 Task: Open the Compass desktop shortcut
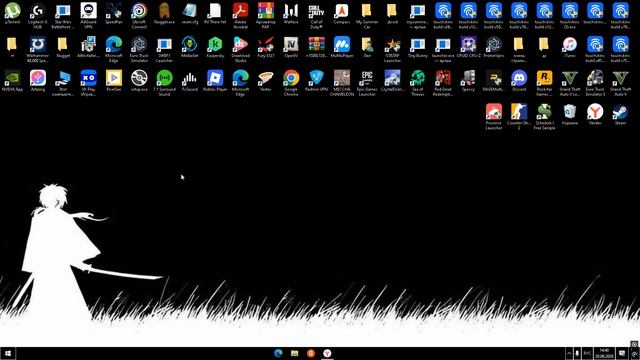[342, 14]
